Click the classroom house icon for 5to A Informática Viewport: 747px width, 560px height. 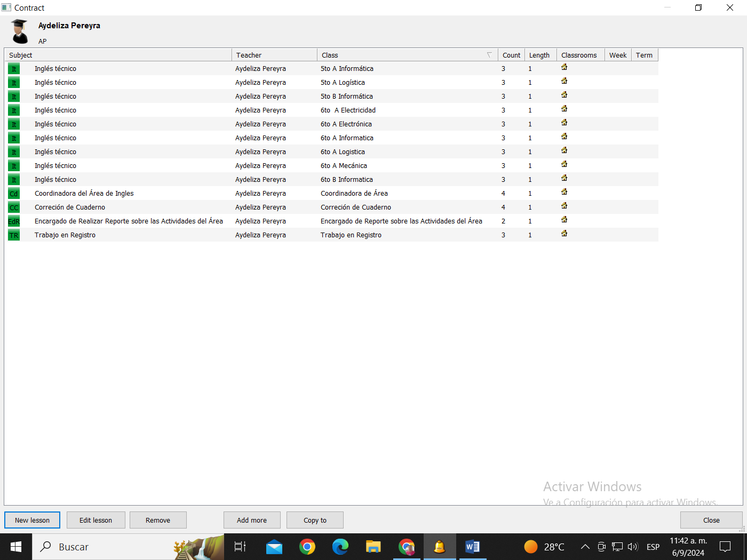point(564,67)
